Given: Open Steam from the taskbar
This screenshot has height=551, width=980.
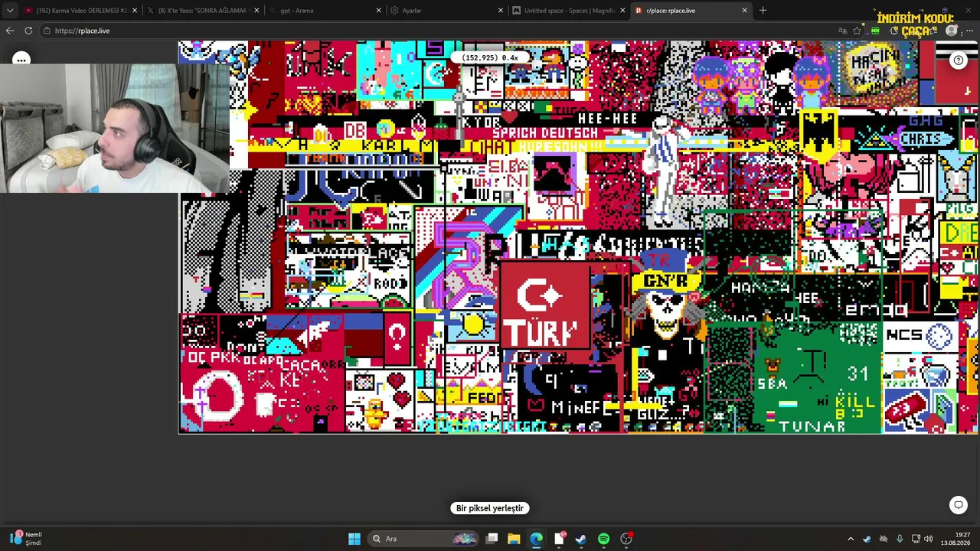Looking at the screenshot, I should point(581,539).
